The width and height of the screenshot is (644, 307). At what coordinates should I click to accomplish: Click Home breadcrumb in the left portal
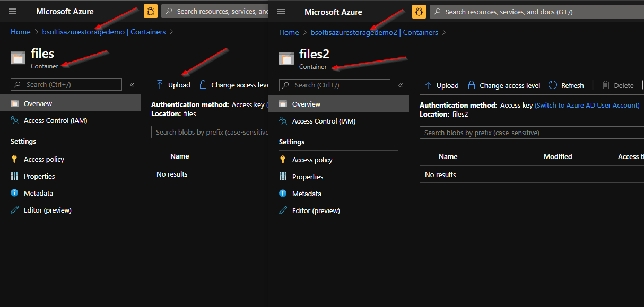point(21,32)
